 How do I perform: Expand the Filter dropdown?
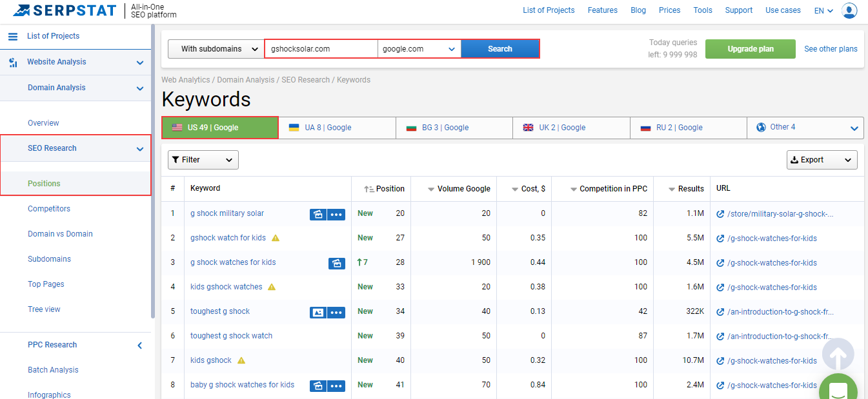coord(203,160)
